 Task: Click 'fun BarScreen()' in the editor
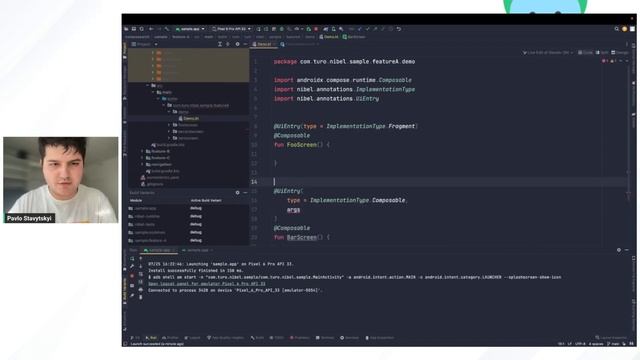point(301,237)
